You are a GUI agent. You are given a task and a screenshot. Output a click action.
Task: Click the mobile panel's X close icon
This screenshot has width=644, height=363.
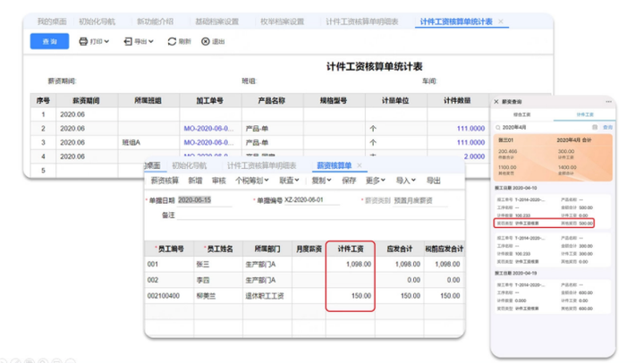(496, 101)
